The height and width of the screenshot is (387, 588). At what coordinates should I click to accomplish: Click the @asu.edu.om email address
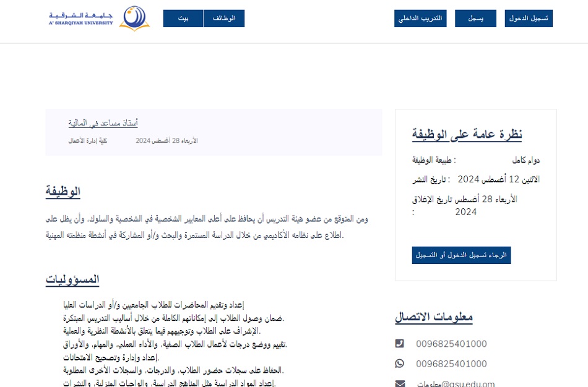click(456, 383)
